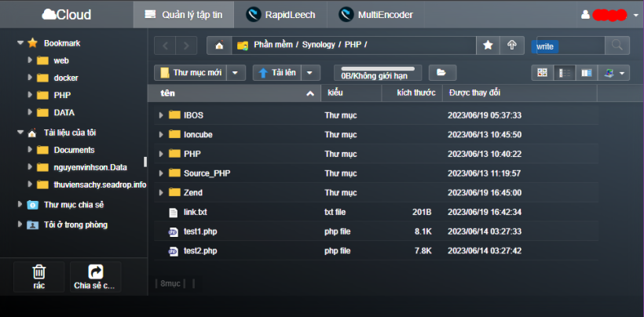Viewport: 644px width, 317px height.
Task: Click the Chia sẻ share icon button
Action: pyautogui.click(x=95, y=277)
